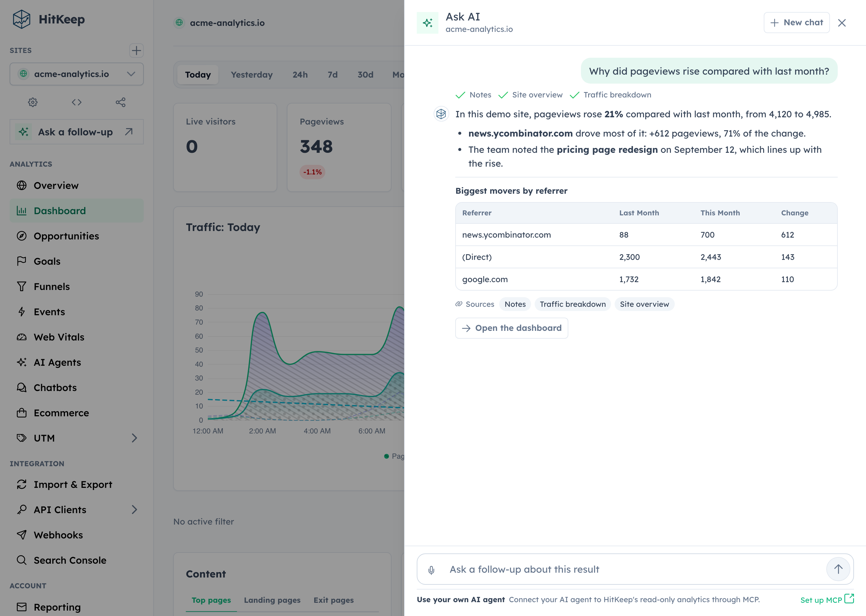Switch to Exit pages tab
The image size is (866, 616).
(333, 600)
